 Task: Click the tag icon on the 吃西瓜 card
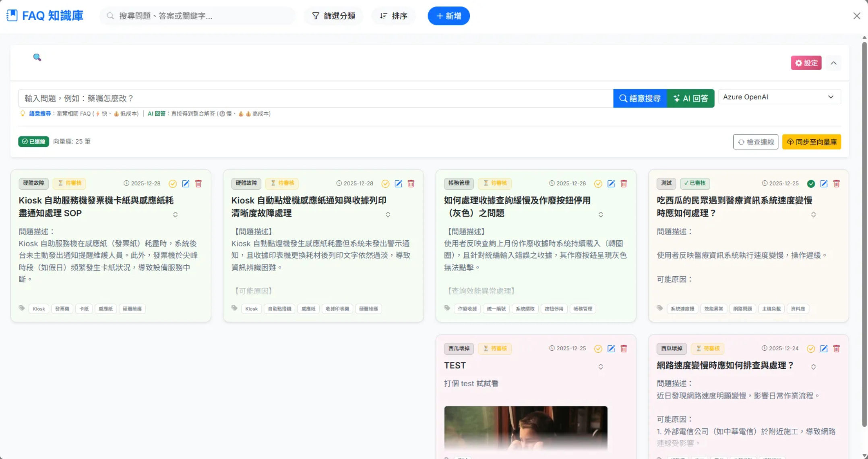pyautogui.click(x=659, y=308)
